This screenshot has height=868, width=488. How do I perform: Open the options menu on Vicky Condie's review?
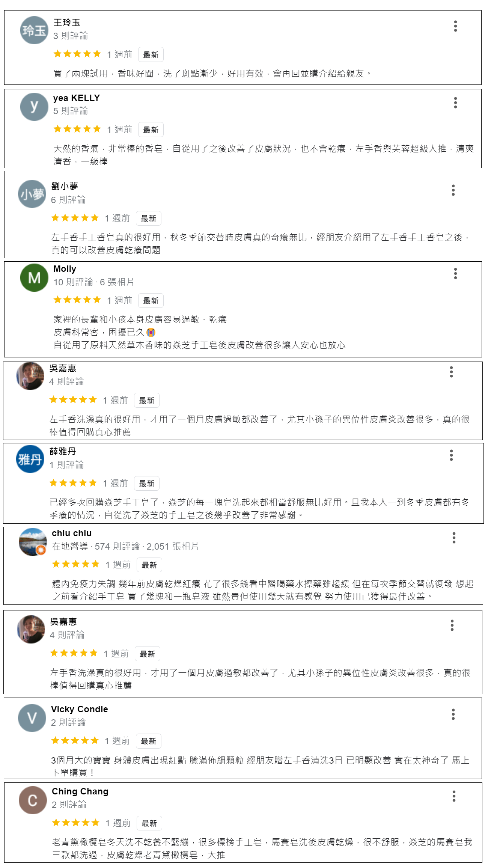453,714
